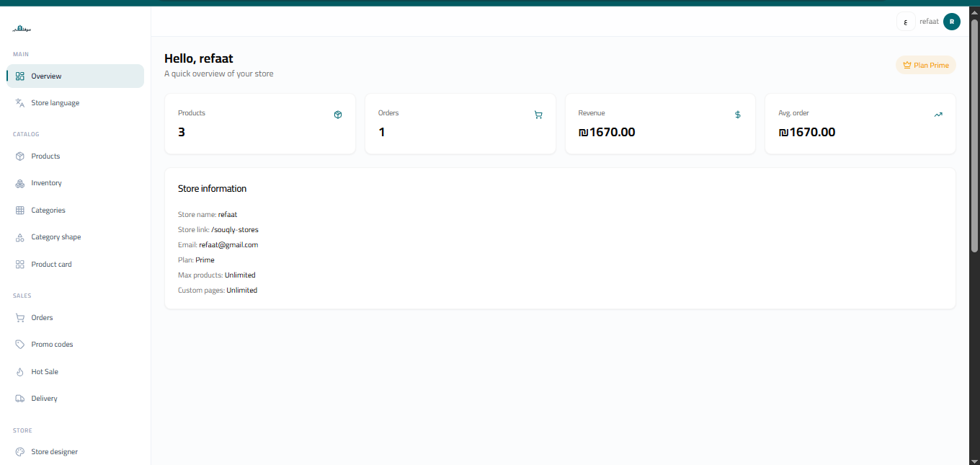Click the refaat username in header
980x465 pixels.
pos(929,22)
